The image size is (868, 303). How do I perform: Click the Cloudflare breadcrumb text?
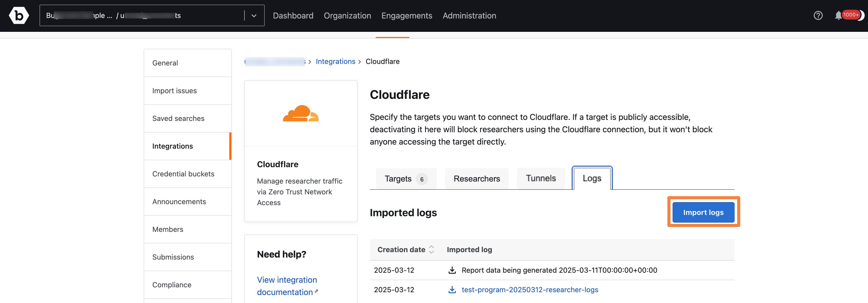tap(382, 61)
